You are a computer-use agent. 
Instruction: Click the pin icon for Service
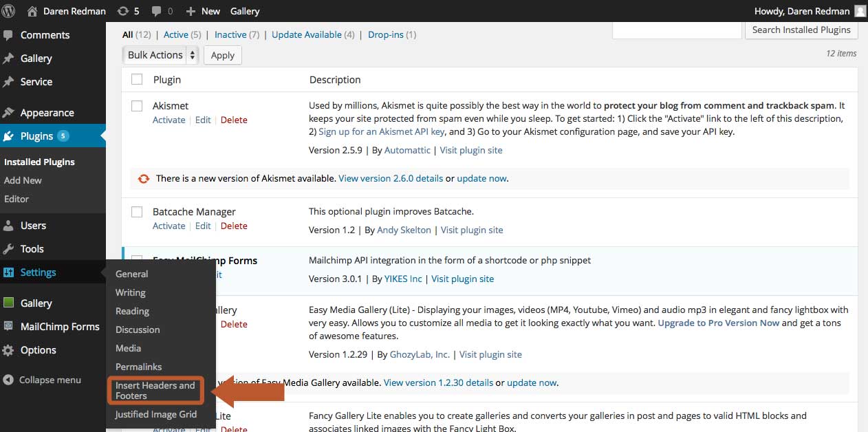coord(9,82)
